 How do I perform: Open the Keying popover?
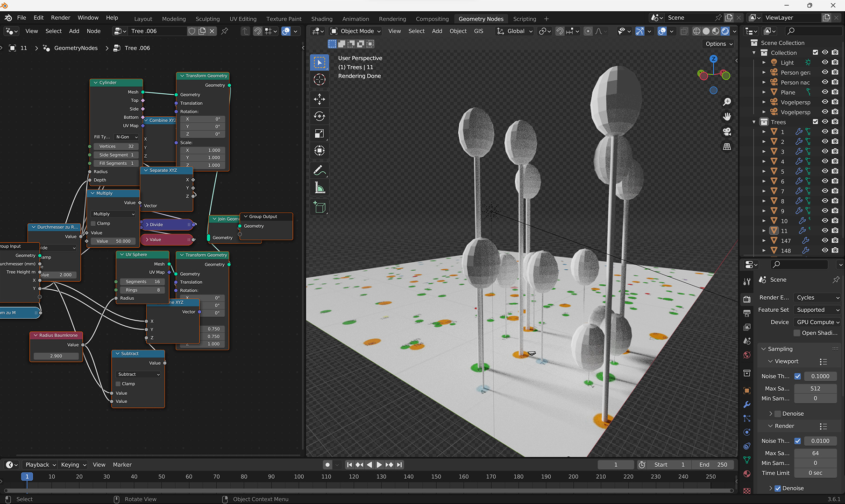[x=73, y=465]
